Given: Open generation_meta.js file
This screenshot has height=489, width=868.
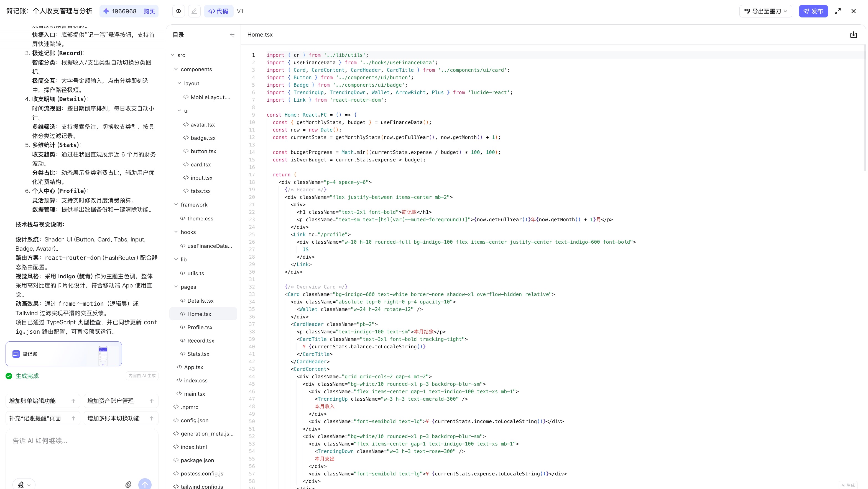Looking at the screenshot, I should tap(203, 433).
